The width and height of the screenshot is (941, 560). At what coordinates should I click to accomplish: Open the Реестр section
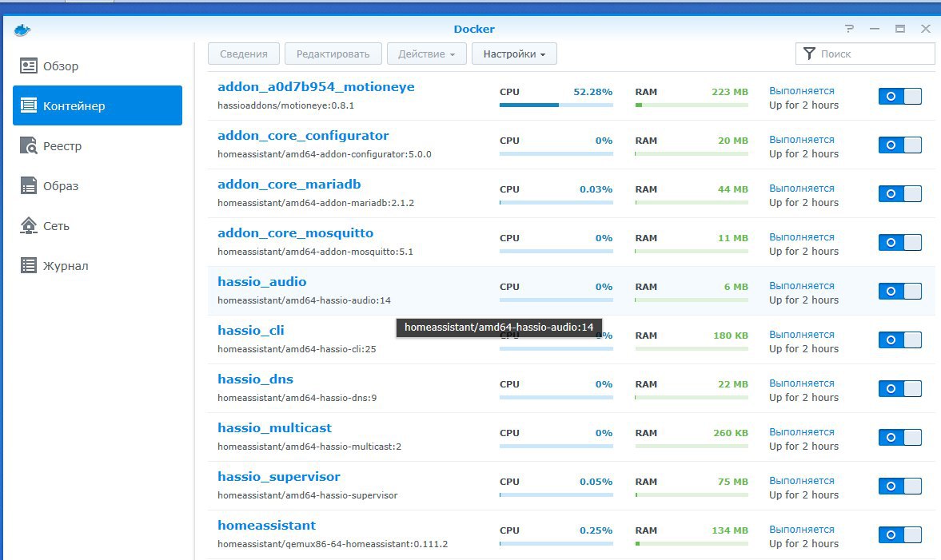98,145
